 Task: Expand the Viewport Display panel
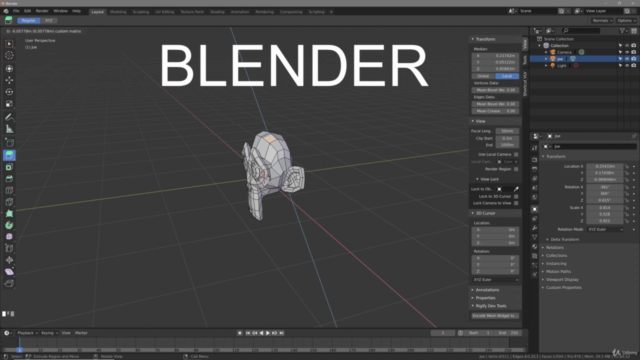[x=562, y=280]
